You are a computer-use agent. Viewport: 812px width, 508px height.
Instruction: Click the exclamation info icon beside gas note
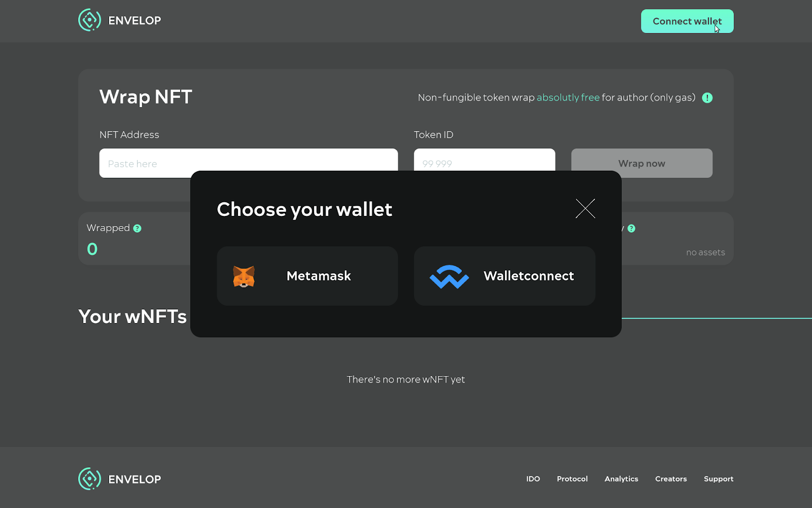click(707, 98)
